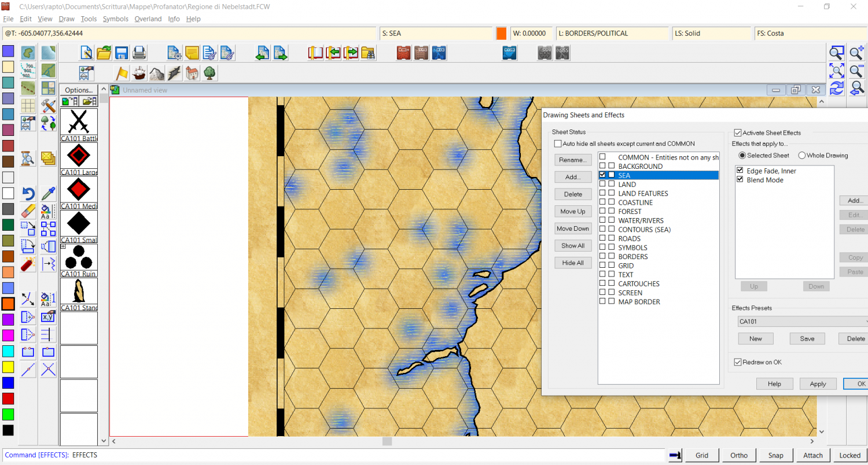Click the hammer and tools icon

[x=49, y=106]
